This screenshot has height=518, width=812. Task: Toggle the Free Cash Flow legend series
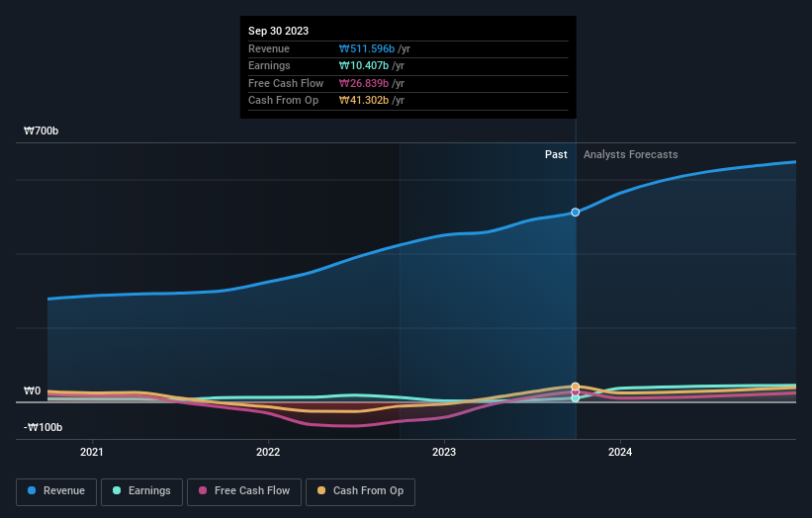244,491
